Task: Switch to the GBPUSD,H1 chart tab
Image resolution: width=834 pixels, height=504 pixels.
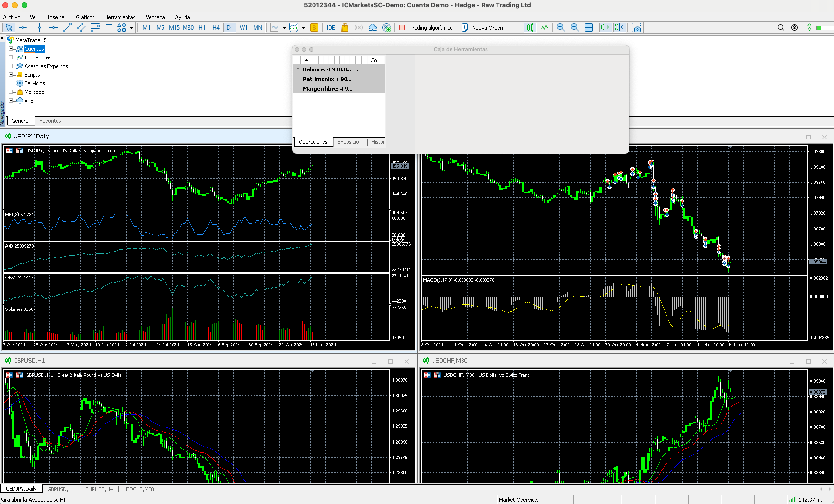Action: coord(61,489)
